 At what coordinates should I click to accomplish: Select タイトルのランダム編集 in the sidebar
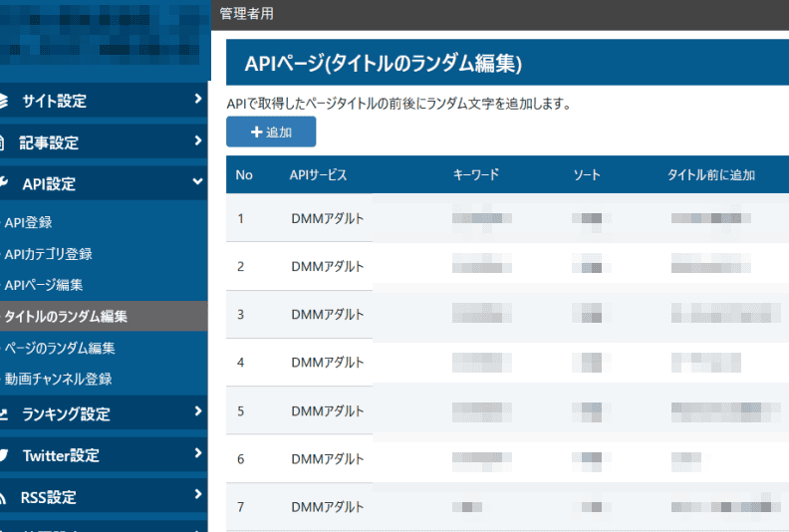[66, 317]
